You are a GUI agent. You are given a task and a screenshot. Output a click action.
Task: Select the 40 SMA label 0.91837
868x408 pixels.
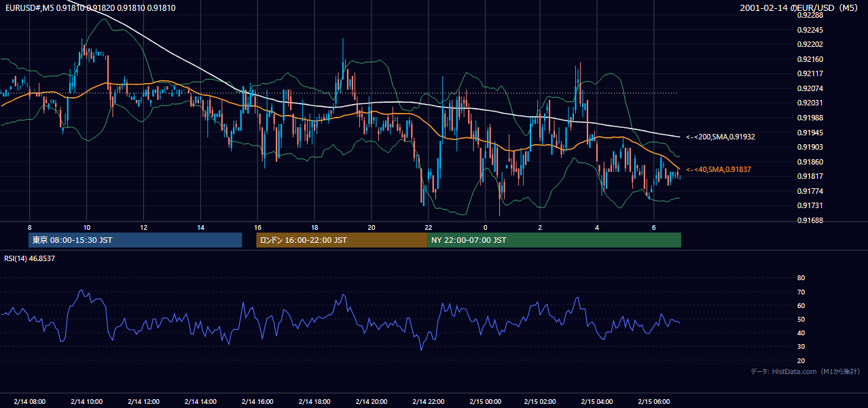[718, 169]
